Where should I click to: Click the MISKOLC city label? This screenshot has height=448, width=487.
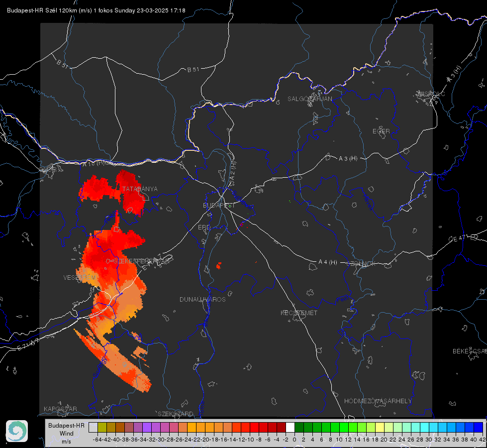click(x=432, y=94)
